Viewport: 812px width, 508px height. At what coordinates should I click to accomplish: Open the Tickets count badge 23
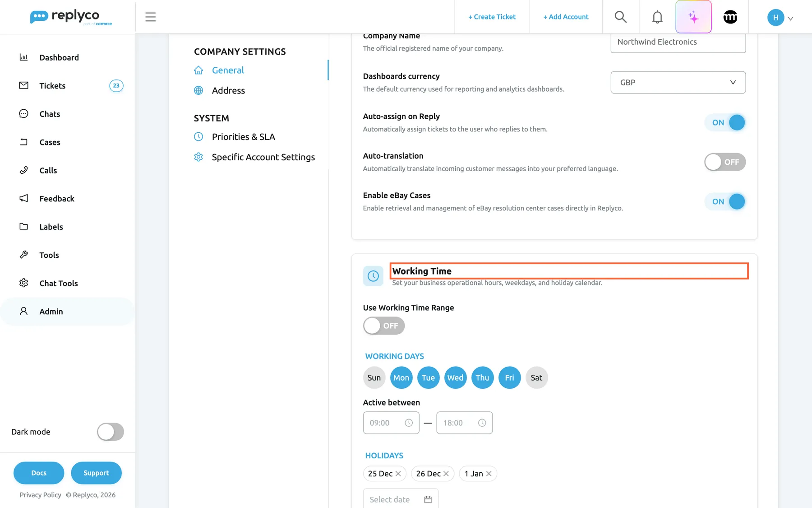pyautogui.click(x=116, y=86)
